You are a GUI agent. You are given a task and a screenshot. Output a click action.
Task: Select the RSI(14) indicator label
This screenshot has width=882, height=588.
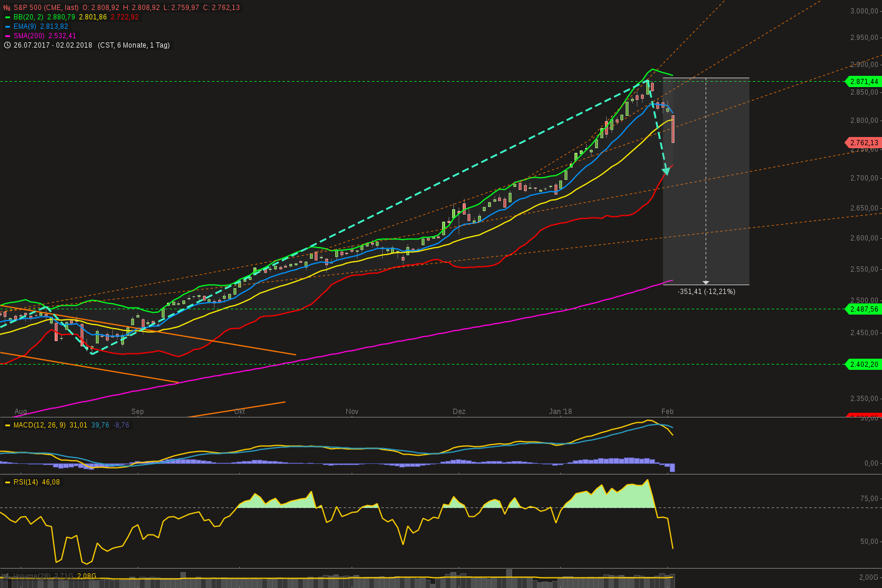tap(26, 482)
